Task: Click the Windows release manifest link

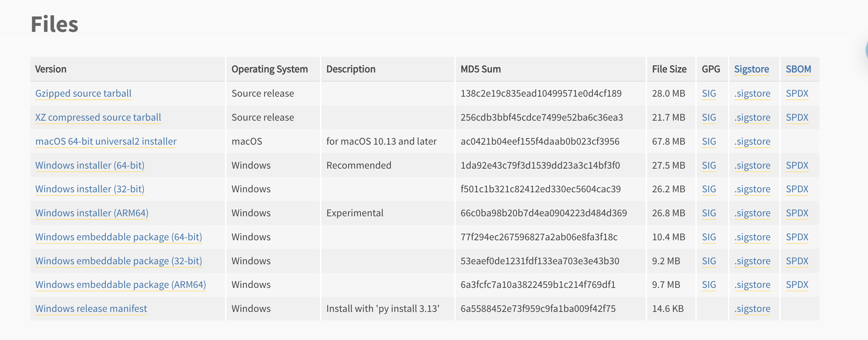Action: click(91, 308)
